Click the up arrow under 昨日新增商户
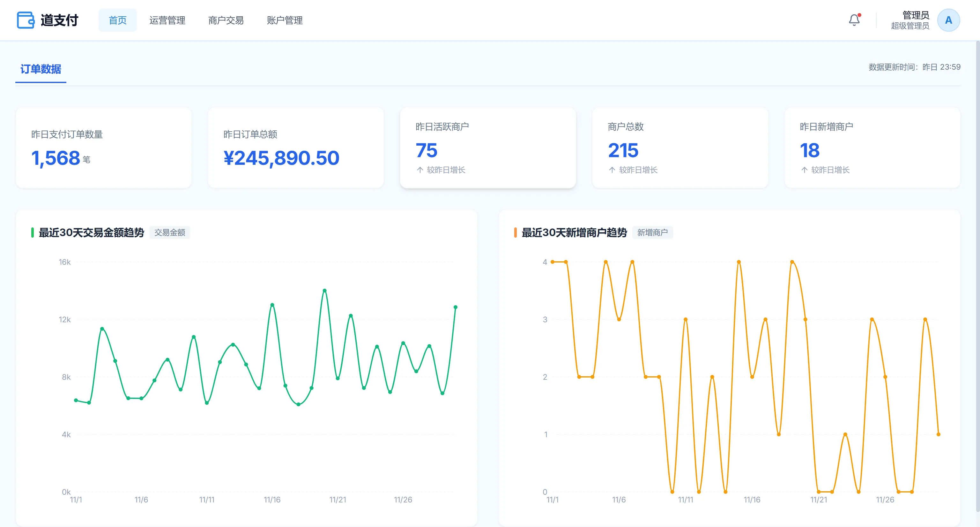Image resolution: width=980 pixels, height=527 pixels. 804,170
